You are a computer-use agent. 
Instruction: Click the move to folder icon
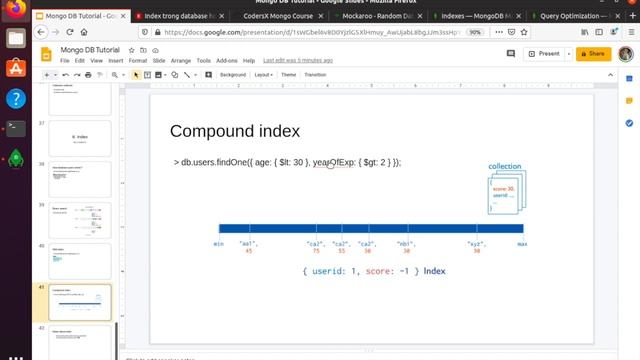[143, 50]
